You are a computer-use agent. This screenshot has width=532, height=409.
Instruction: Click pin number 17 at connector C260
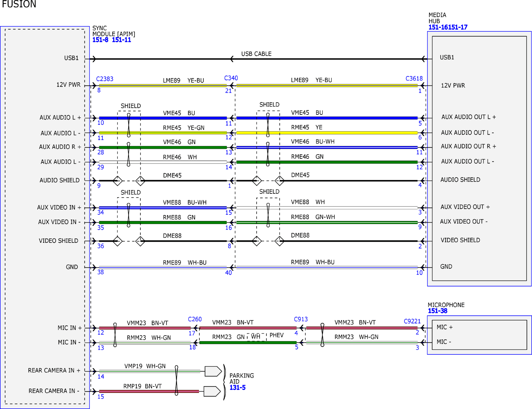192,333
